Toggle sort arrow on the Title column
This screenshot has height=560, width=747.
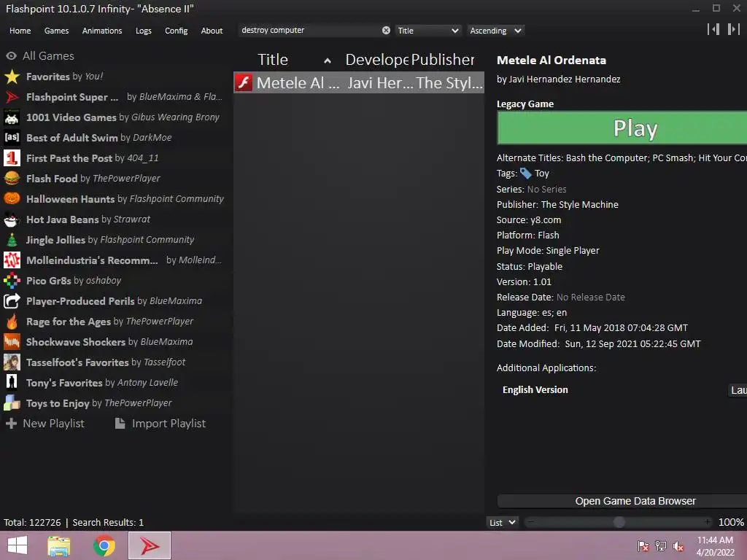tap(328, 61)
